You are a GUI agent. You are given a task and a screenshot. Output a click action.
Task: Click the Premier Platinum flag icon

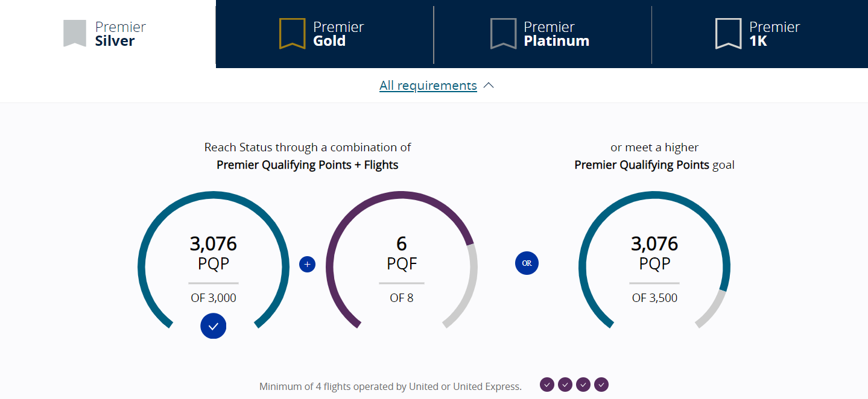pos(503,34)
